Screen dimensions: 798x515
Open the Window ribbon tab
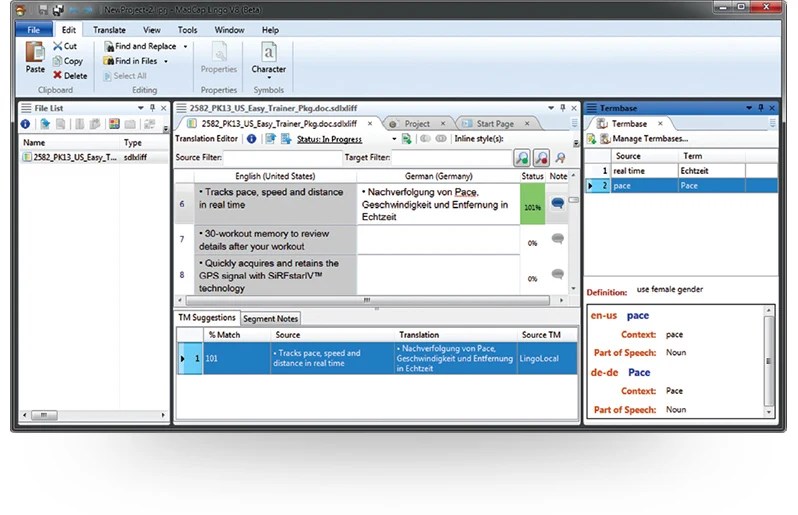click(230, 30)
